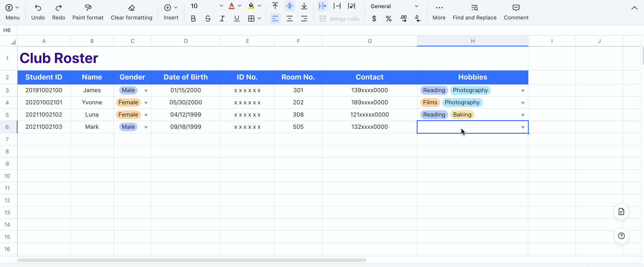This screenshot has height=267, width=644.
Task: Enable right horizontal alignment
Action: [304, 19]
